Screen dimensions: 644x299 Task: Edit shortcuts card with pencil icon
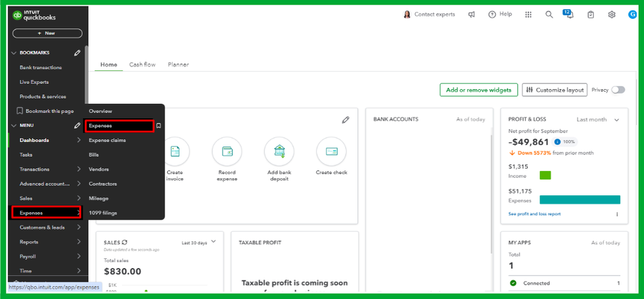coord(346,119)
